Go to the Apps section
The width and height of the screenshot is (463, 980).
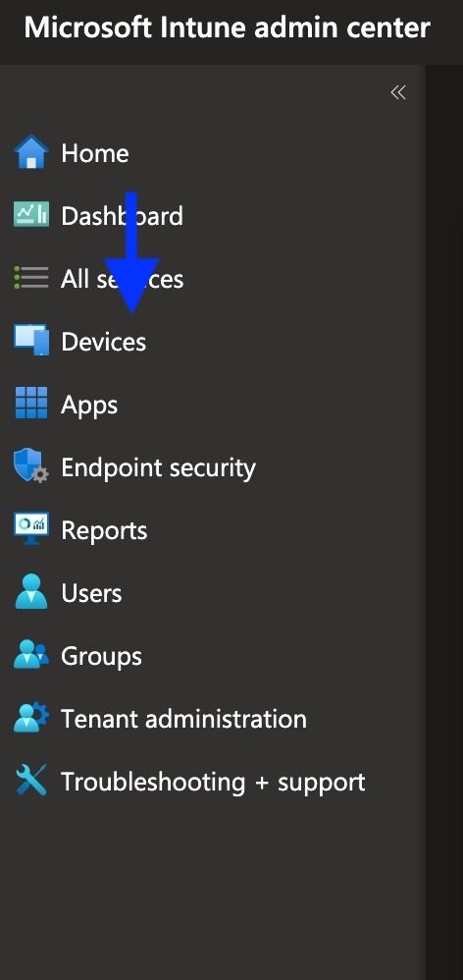coord(89,406)
